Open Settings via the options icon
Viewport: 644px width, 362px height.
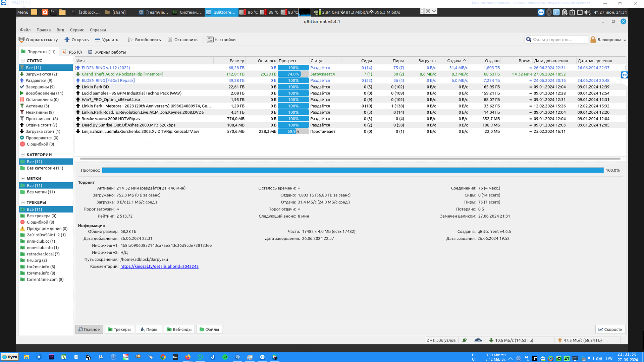coord(210,40)
